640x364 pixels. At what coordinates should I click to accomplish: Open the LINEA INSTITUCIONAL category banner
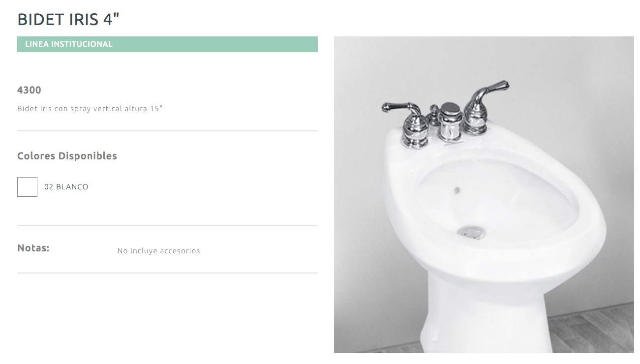point(167,44)
